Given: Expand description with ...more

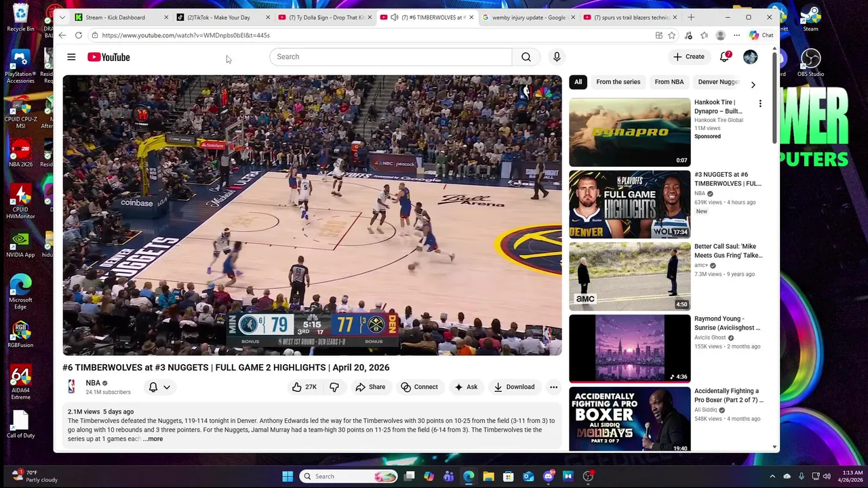Looking at the screenshot, I should point(153,439).
